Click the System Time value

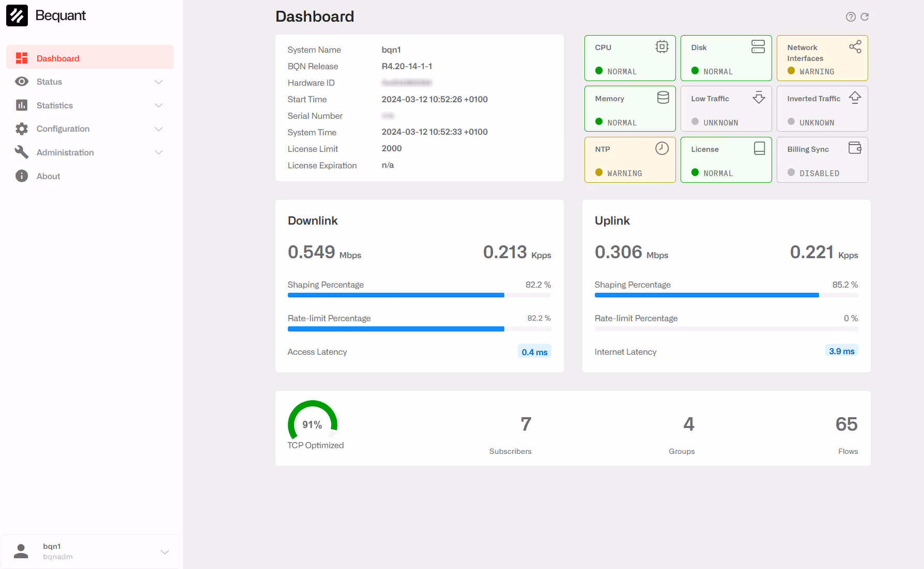[x=435, y=132]
